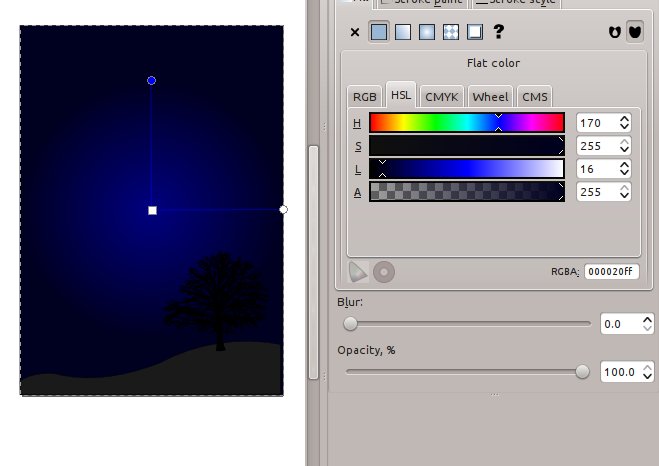Select the Pattern fill icon
The height and width of the screenshot is (466, 659).
[x=451, y=32]
